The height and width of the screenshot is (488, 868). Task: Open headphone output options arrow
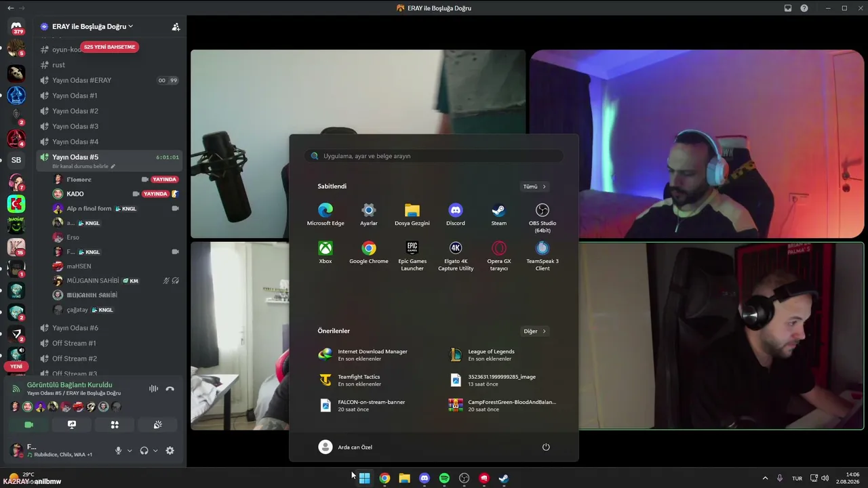(155, 451)
